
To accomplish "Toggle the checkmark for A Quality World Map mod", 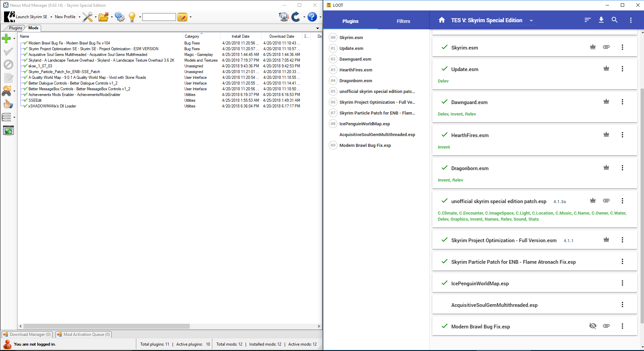I will click(26, 77).
